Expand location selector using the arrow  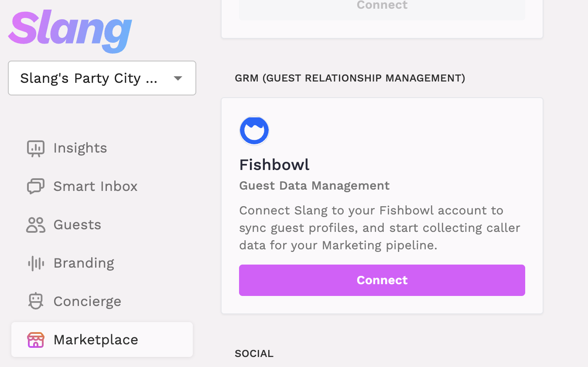tap(178, 78)
